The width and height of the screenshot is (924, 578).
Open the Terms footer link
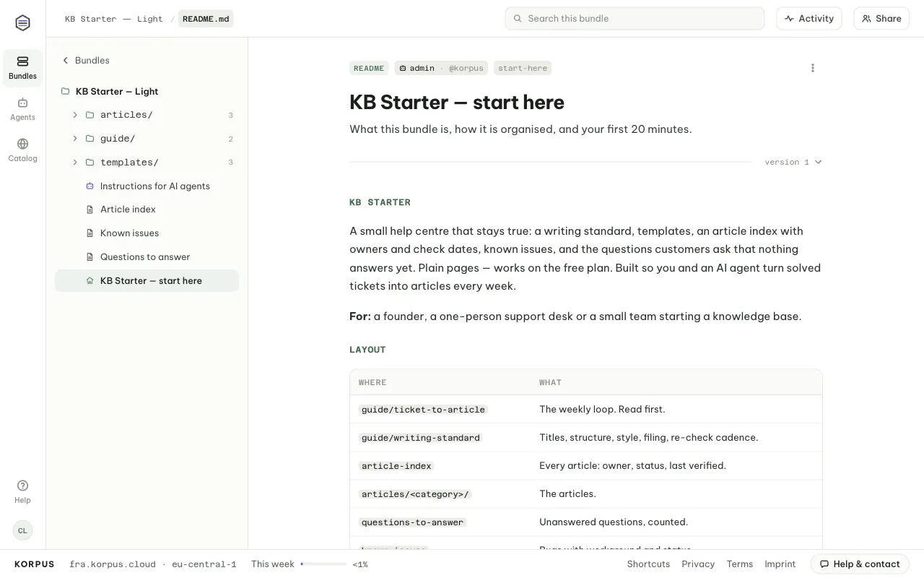[x=740, y=564]
